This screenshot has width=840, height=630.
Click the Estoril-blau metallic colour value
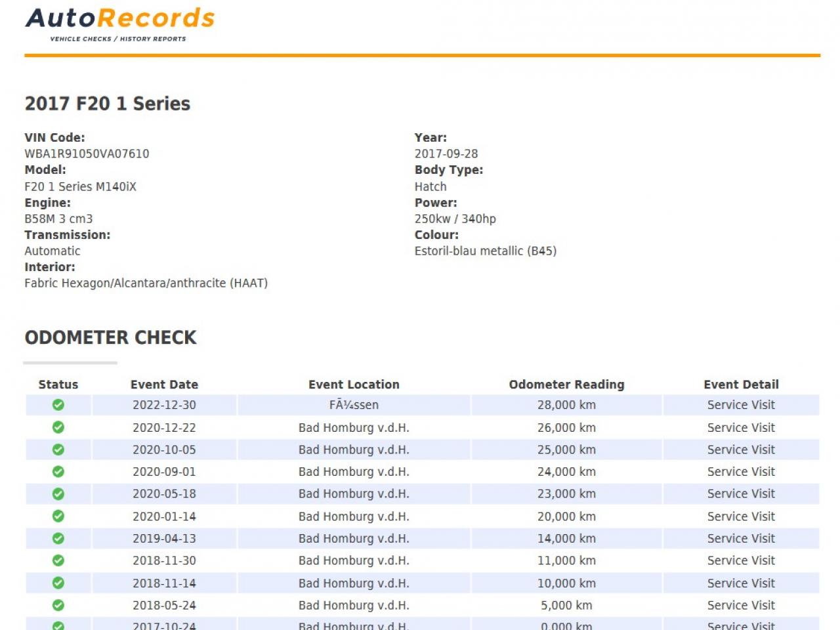click(x=485, y=251)
